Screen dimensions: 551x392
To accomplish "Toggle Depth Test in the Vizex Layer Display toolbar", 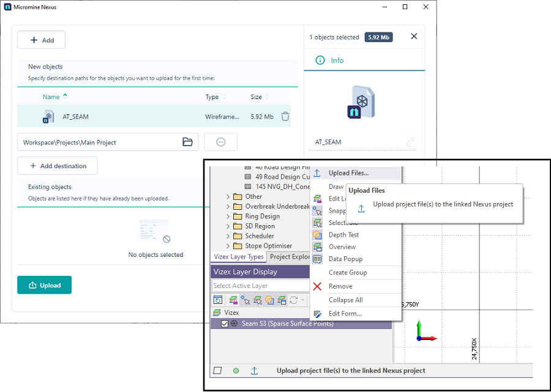I will pos(269,300).
